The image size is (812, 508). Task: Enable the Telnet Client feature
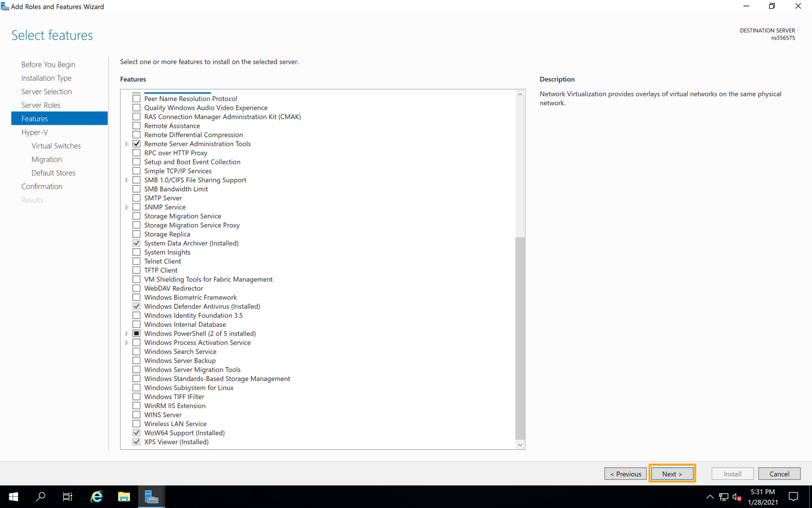click(136, 261)
